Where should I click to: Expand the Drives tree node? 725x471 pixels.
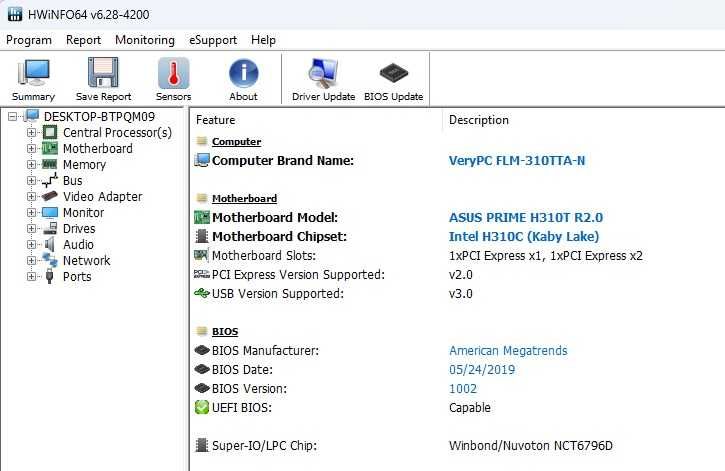[x=31, y=228]
